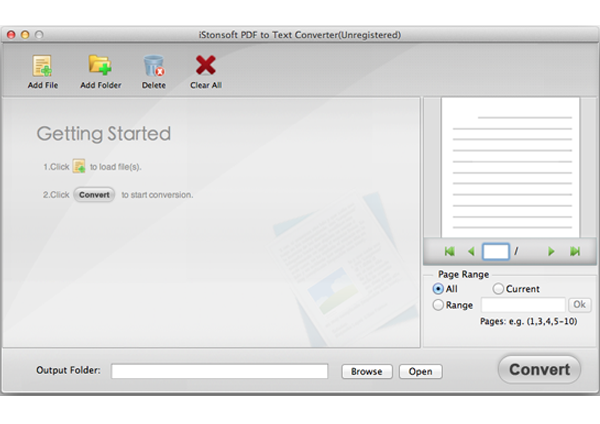The width and height of the screenshot is (600, 424).
Task: Click the Convert button to start conversion
Action: point(539,369)
